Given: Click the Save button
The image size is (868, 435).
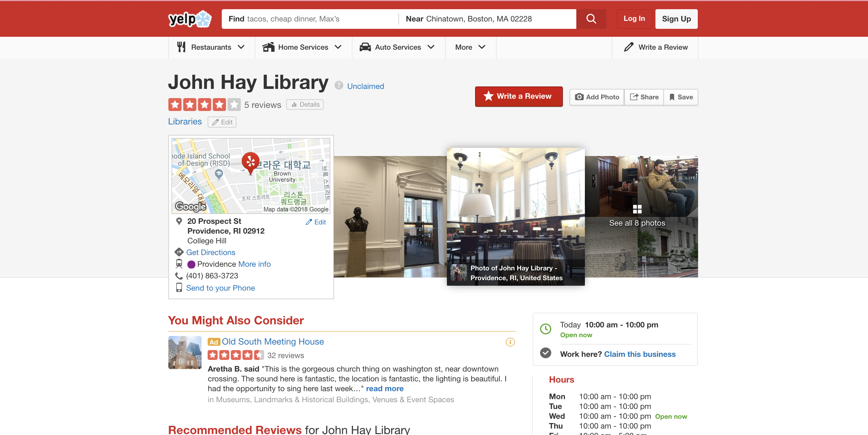Looking at the screenshot, I should pyautogui.click(x=681, y=97).
